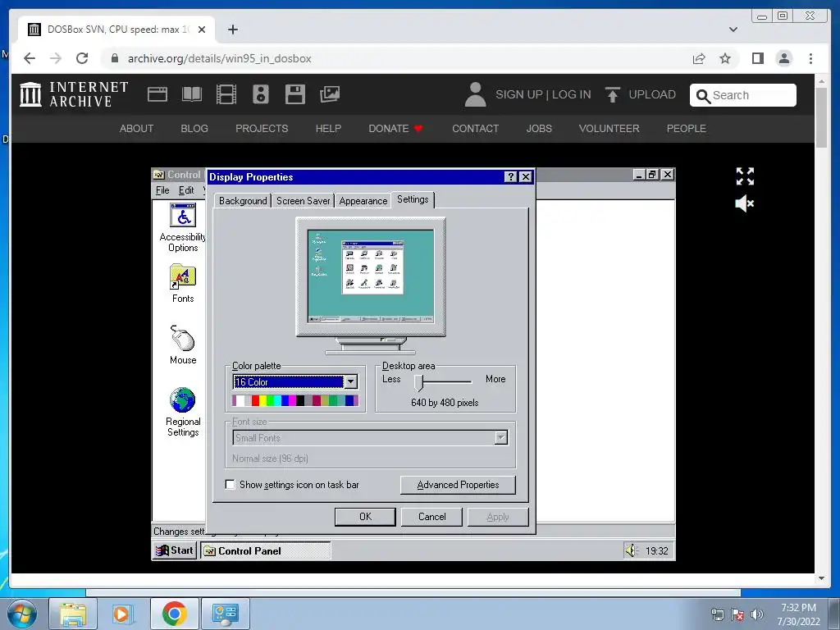Screen dimensions: 840x630
Task: Bookmark this page with the star icon
Action: (x=725, y=58)
